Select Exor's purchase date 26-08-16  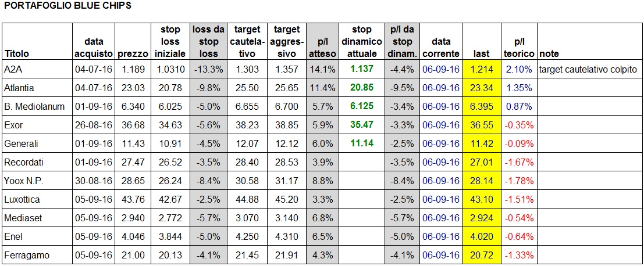click(94, 125)
